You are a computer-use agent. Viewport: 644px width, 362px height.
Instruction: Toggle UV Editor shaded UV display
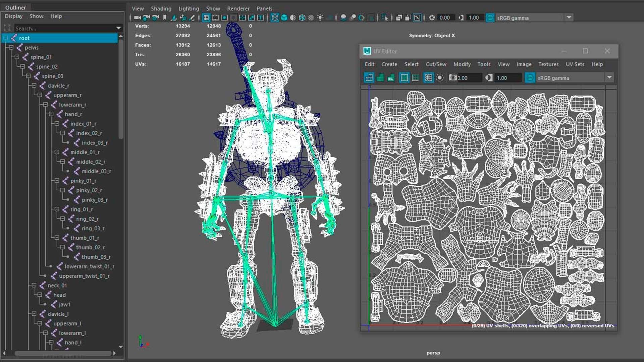tap(380, 78)
